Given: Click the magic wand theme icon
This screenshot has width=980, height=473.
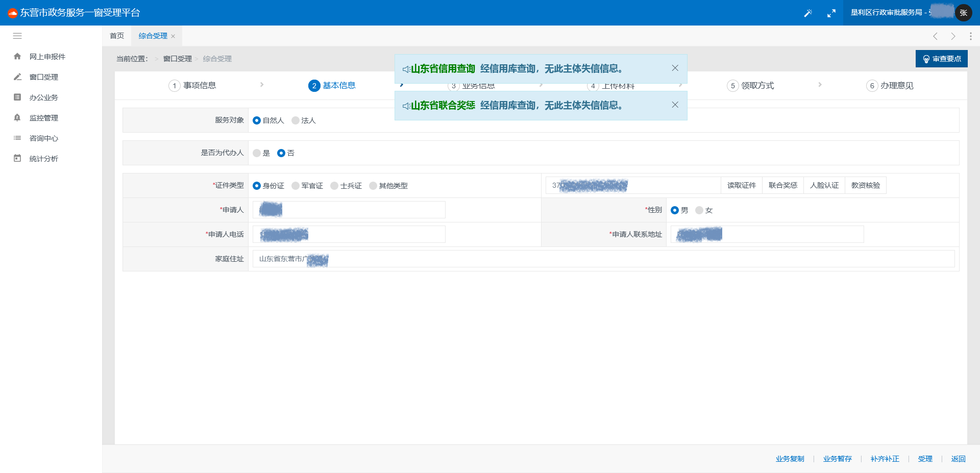Looking at the screenshot, I should point(808,13).
